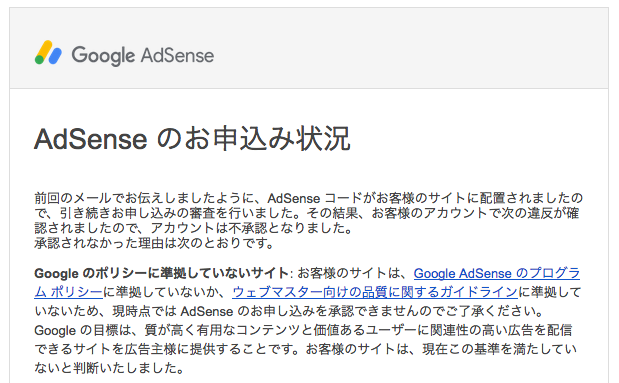Open ウェブマスター向けの品質に関するガイドライン link
The width and height of the screenshot is (619, 383).
coord(375,292)
